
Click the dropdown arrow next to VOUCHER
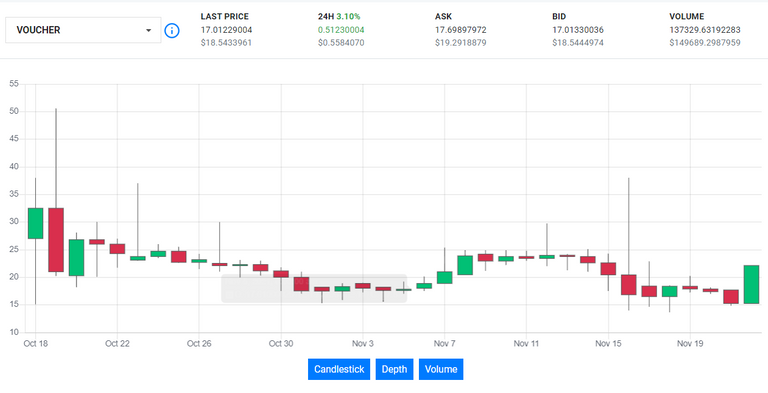pos(148,30)
